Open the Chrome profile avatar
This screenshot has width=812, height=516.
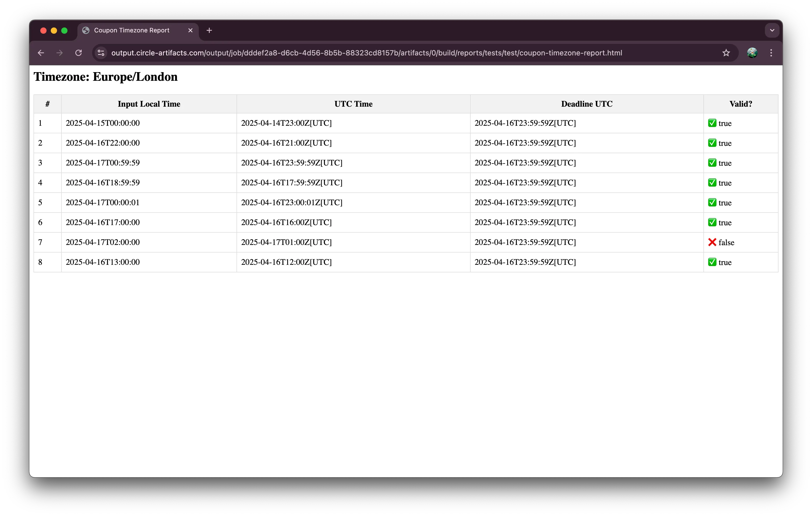(x=752, y=53)
